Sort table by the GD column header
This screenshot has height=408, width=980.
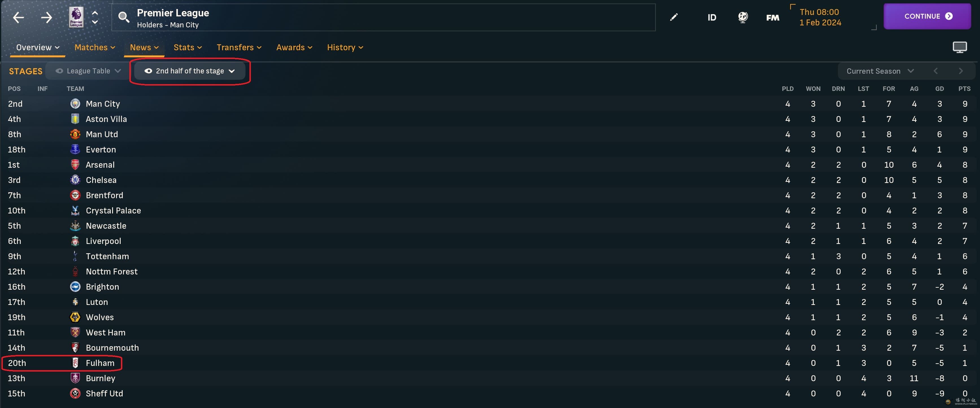click(939, 89)
